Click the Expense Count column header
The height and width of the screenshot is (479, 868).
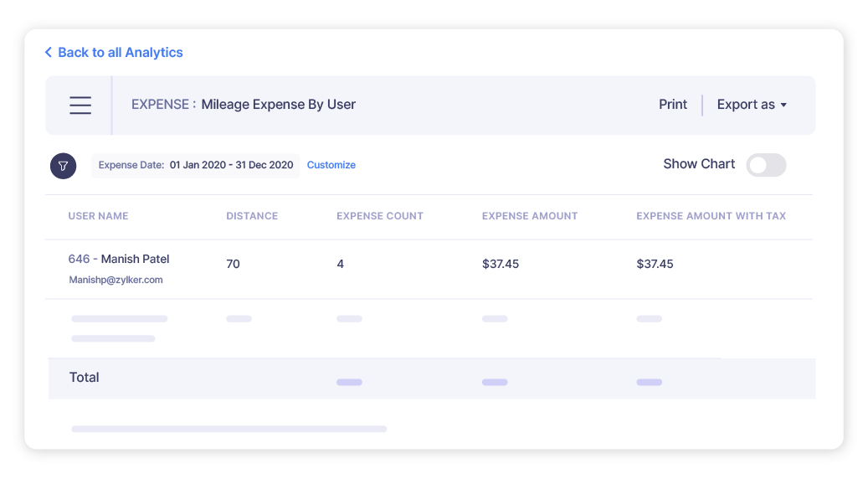tap(380, 216)
